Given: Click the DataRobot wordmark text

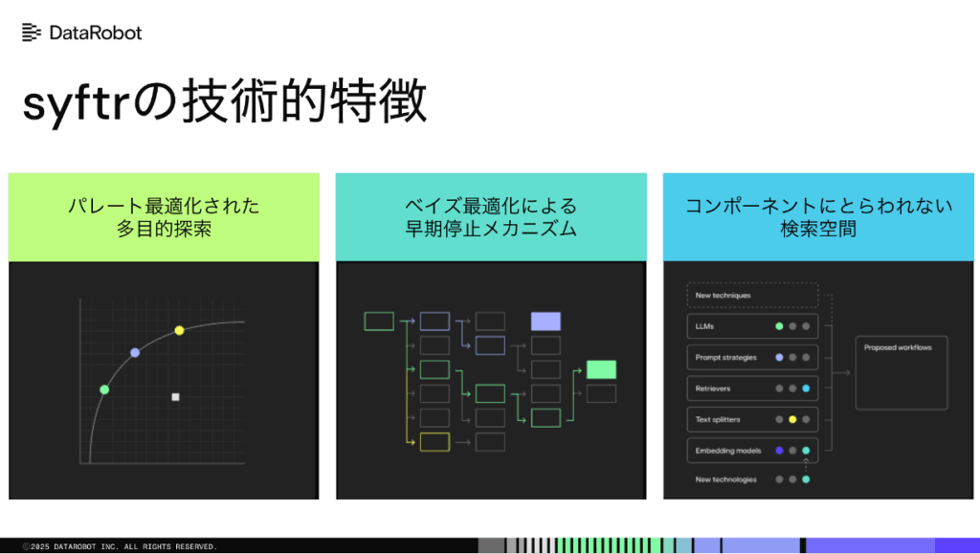Looking at the screenshot, I should pos(96,33).
